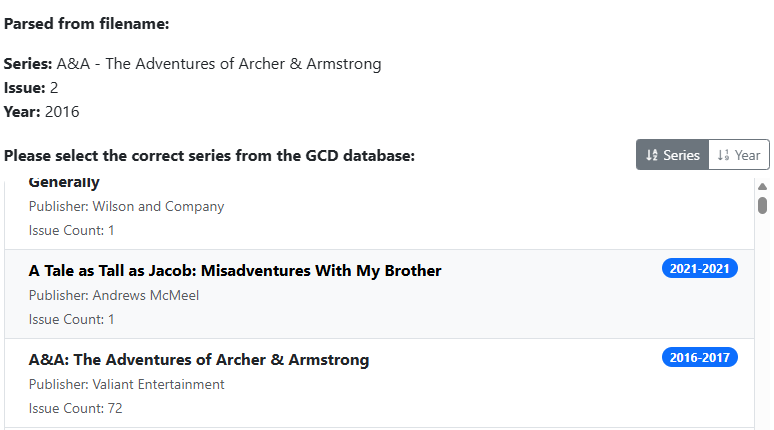
Task: Click Publisher: Andrews McMeel text
Action: tap(114, 296)
